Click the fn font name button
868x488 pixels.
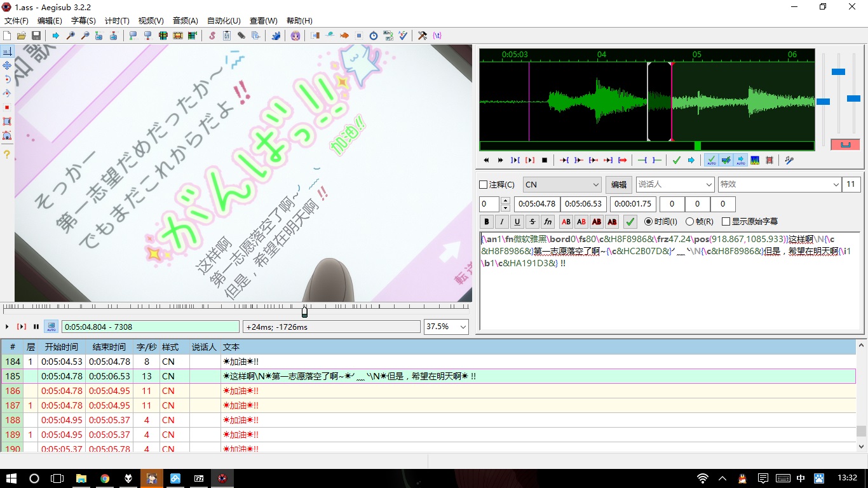547,222
